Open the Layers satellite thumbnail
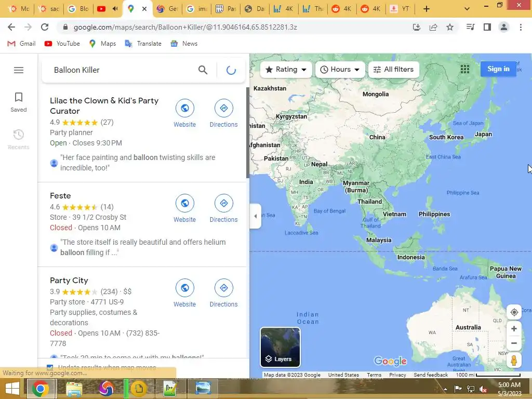Screen dimensions: 532x399 pyautogui.click(x=280, y=347)
